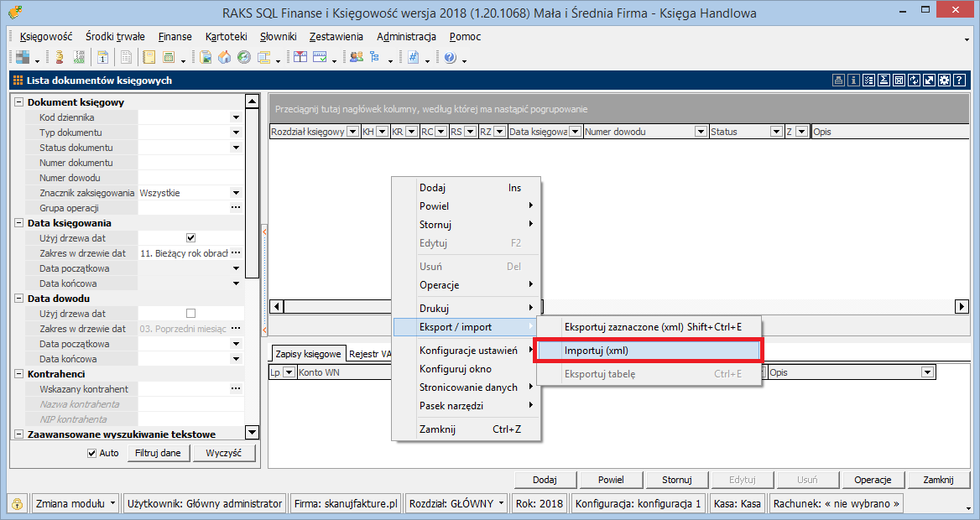Check 'Użyj drzewa dat' under Data dowodu
The height and width of the screenshot is (520, 980).
tap(190, 314)
